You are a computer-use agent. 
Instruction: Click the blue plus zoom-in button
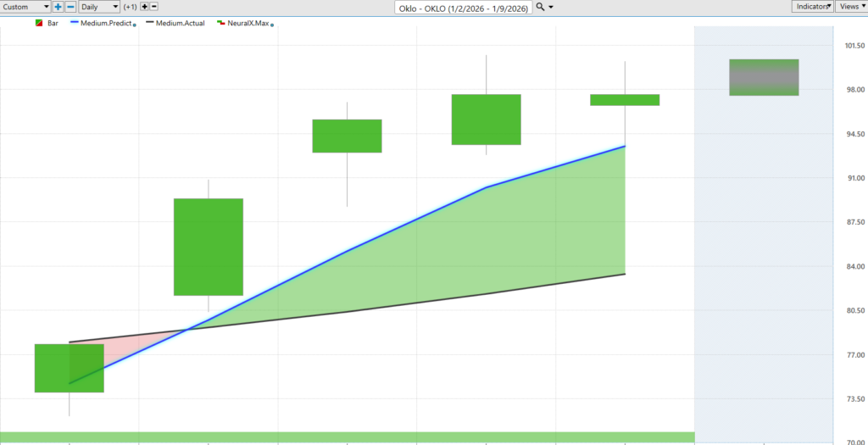tap(58, 6)
